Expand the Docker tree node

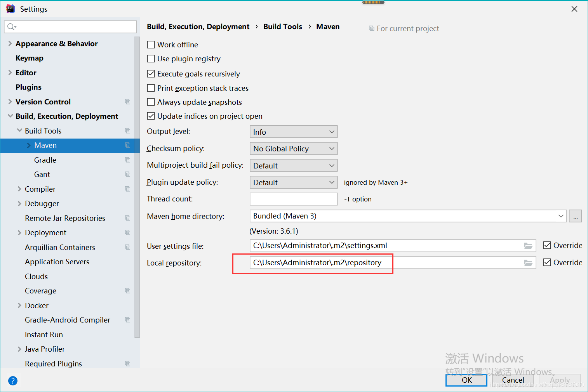tap(19, 305)
